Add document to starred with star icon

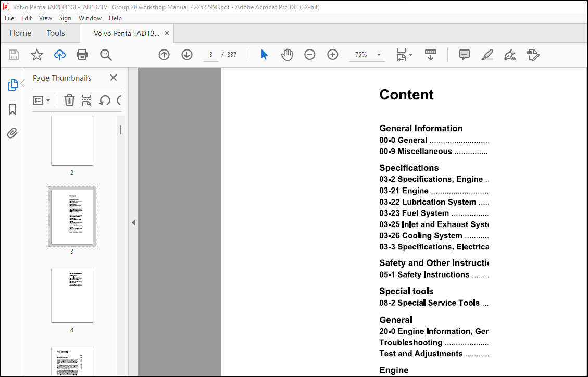tap(37, 55)
